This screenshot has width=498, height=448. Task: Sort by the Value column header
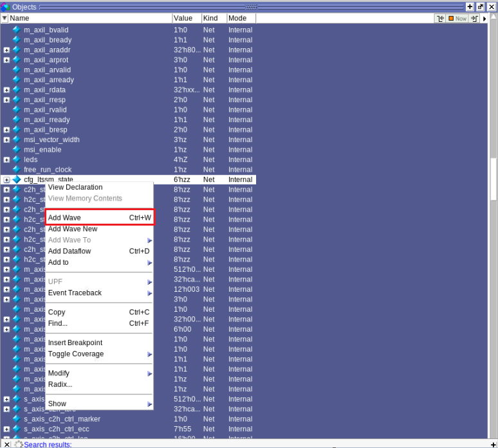[x=187, y=19]
